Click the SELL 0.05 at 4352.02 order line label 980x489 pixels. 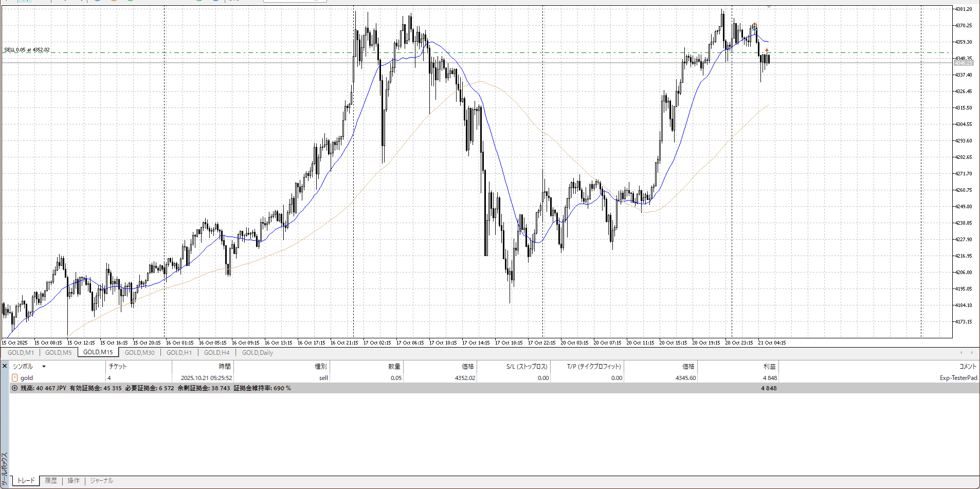click(27, 50)
